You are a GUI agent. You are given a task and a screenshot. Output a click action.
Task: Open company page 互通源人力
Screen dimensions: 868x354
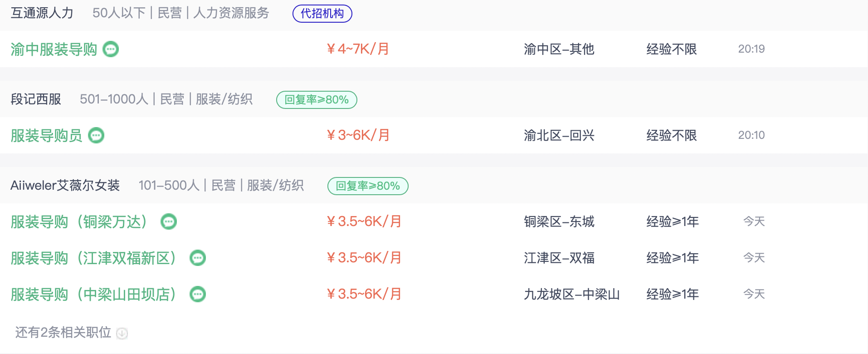coord(42,13)
